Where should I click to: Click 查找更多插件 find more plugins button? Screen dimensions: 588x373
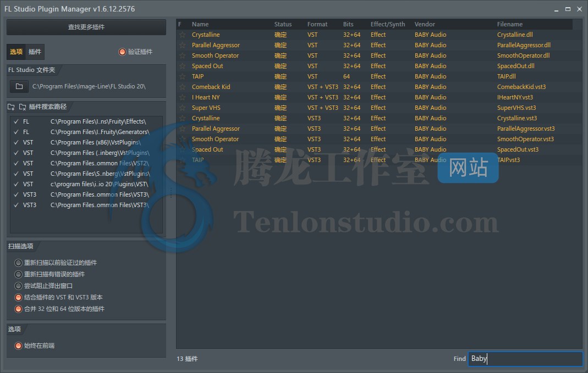86,27
